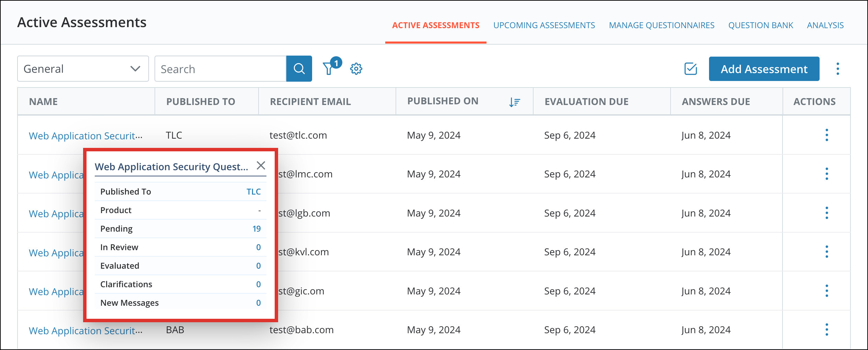Viewport: 868px width, 350px height.
Task: Click the bulk-select checkmark icon near Add Assessment
Action: [x=690, y=69]
